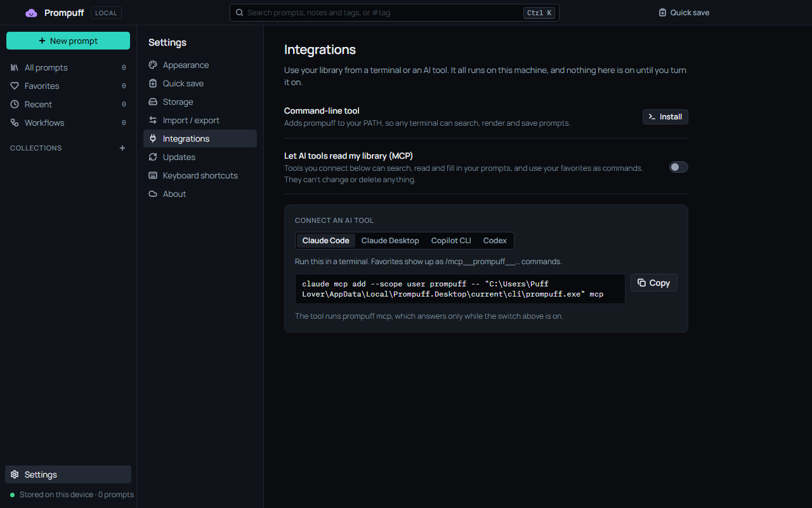Click the New prompt plus icon

[42, 41]
